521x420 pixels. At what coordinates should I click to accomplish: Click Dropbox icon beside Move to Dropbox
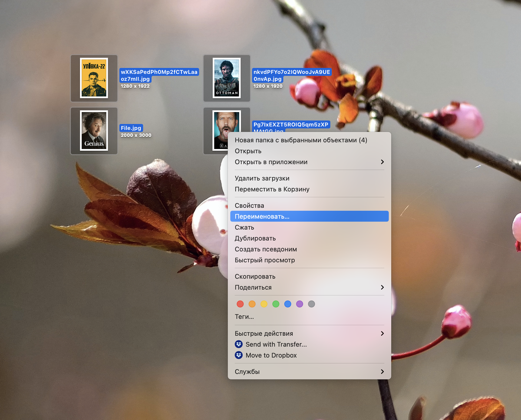coord(239,355)
